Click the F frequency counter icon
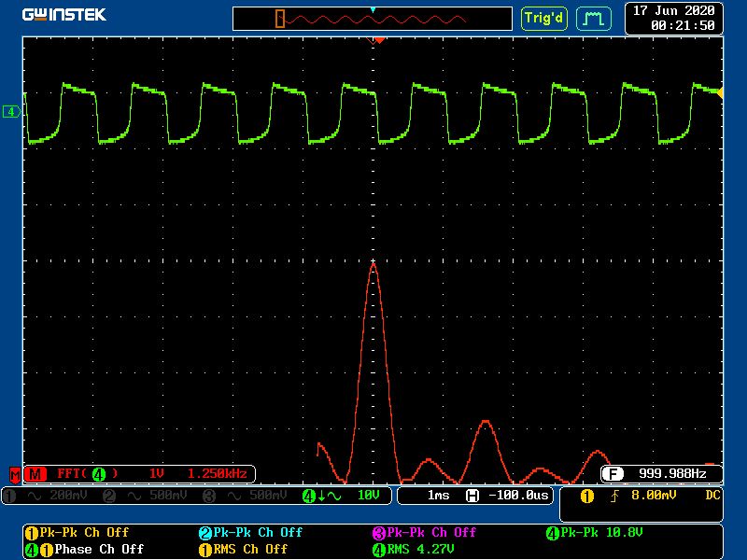 click(x=613, y=474)
